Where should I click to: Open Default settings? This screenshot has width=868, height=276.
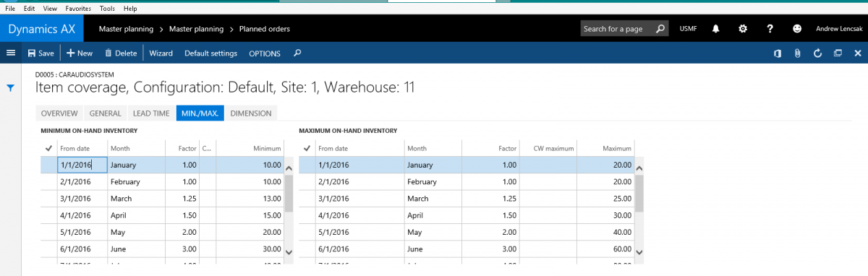click(x=210, y=53)
